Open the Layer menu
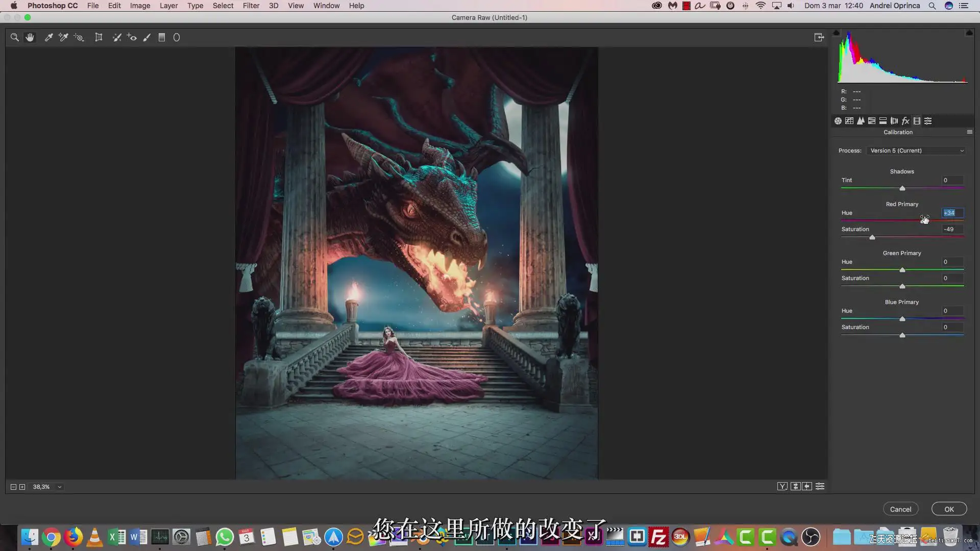This screenshot has height=551, width=980. click(x=168, y=6)
